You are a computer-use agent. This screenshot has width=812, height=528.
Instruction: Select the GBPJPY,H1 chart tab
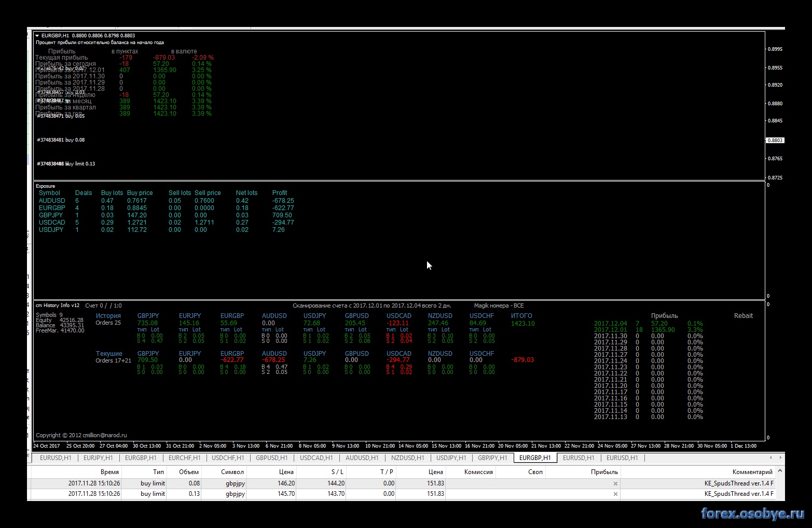(492, 458)
